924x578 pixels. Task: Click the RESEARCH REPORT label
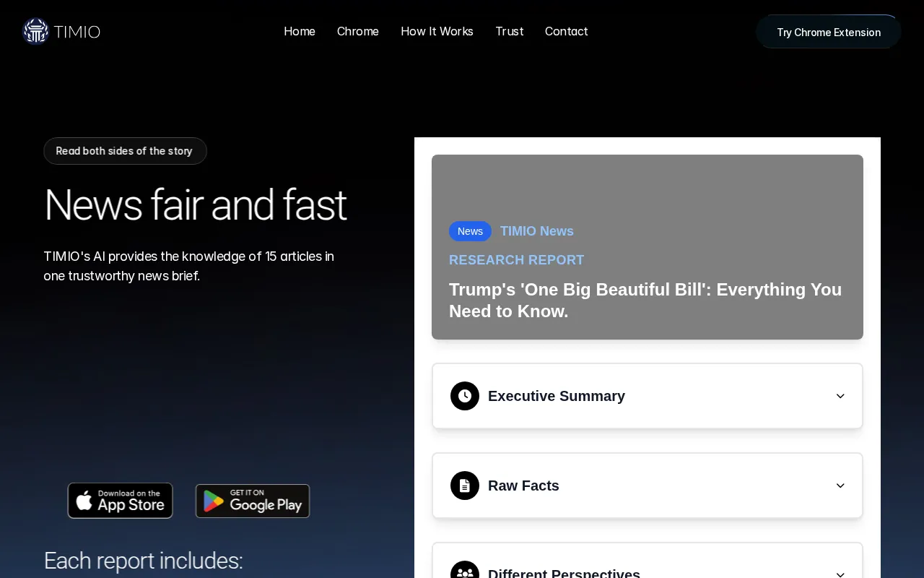(x=517, y=260)
